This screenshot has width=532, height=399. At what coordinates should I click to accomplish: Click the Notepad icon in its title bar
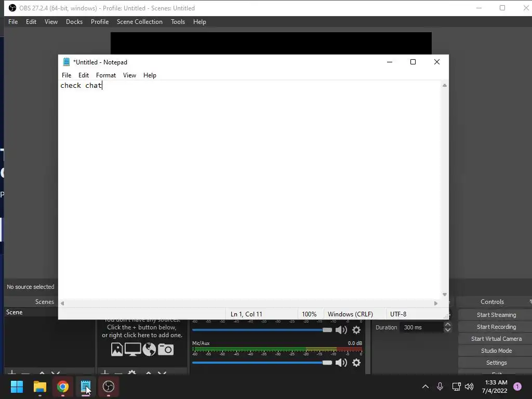[x=66, y=62]
